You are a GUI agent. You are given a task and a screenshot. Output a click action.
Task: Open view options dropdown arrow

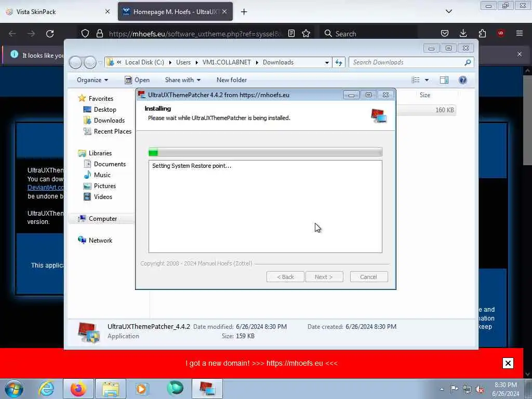point(427,80)
